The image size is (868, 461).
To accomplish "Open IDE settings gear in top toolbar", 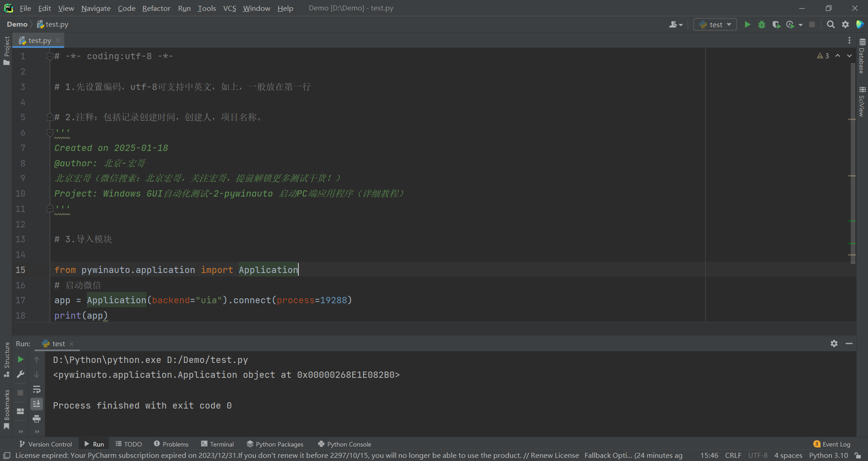I will [x=845, y=24].
